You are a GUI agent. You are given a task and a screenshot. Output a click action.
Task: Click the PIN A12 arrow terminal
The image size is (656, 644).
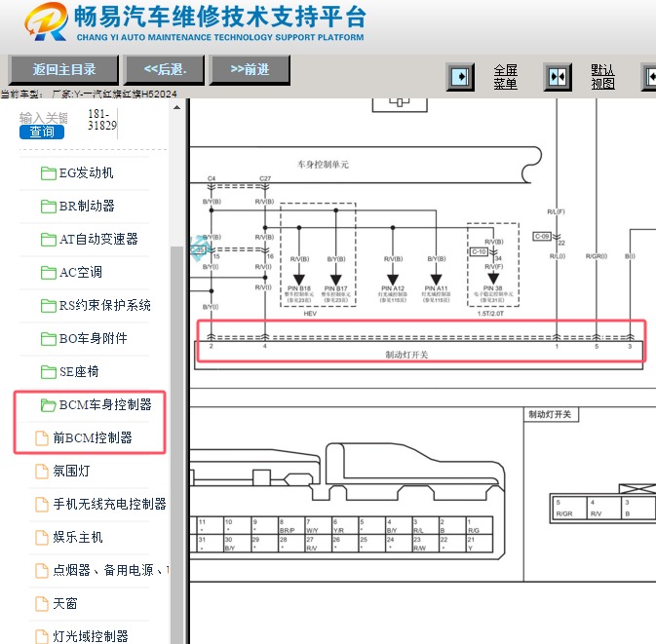click(x=393, y=280)
